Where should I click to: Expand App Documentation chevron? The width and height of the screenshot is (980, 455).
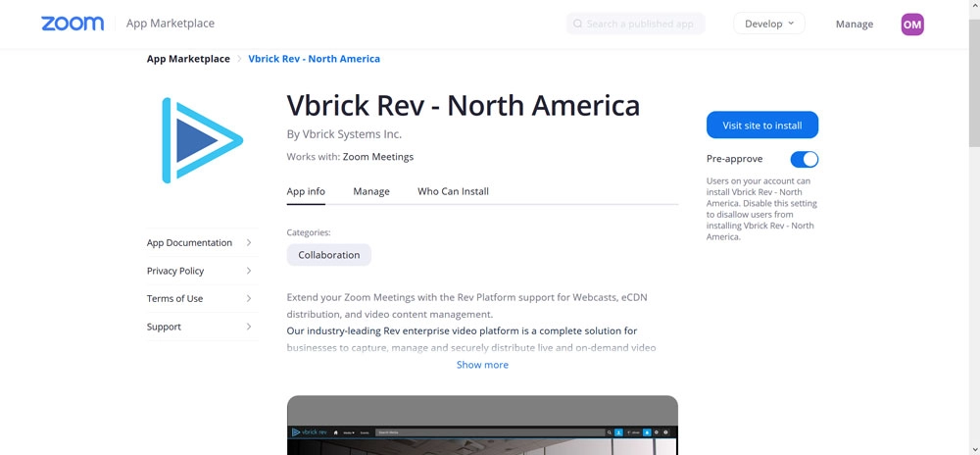[x=249, y=242]
